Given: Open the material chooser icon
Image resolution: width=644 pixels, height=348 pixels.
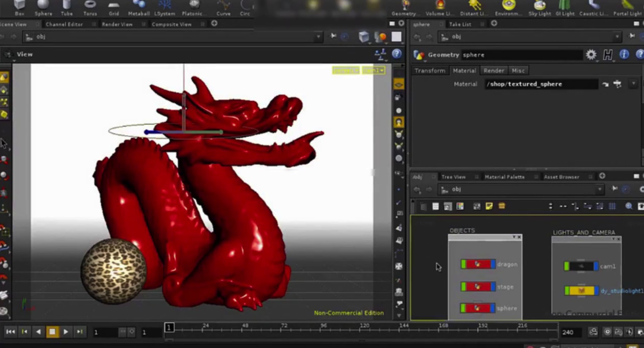Looking at the screenshot, I should click(618, 84).
